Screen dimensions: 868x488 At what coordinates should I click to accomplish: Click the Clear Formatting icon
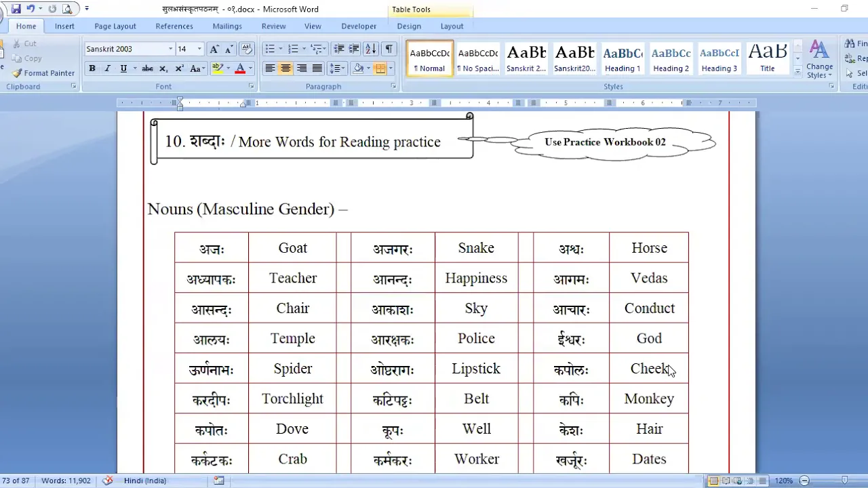point(248,49)
